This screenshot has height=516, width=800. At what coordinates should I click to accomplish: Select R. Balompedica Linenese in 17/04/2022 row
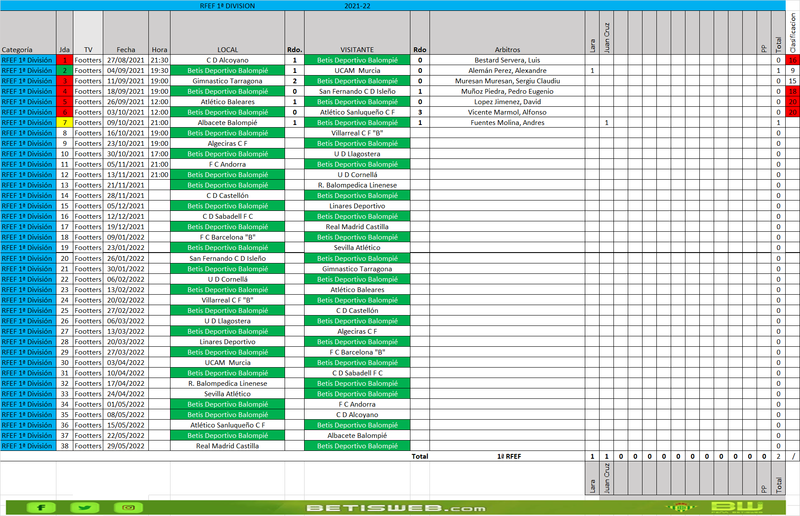pos(228,383)
